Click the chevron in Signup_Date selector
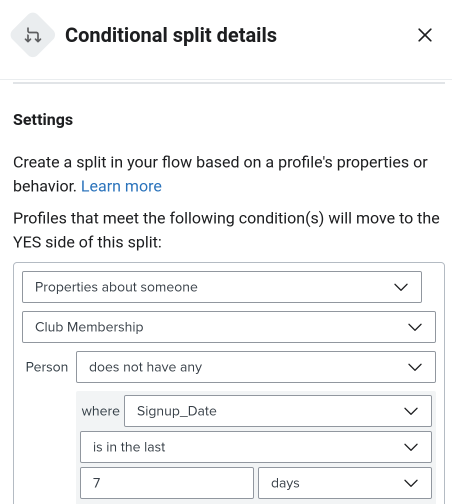The height and width of the screenshot is (504, 452). 411,411
